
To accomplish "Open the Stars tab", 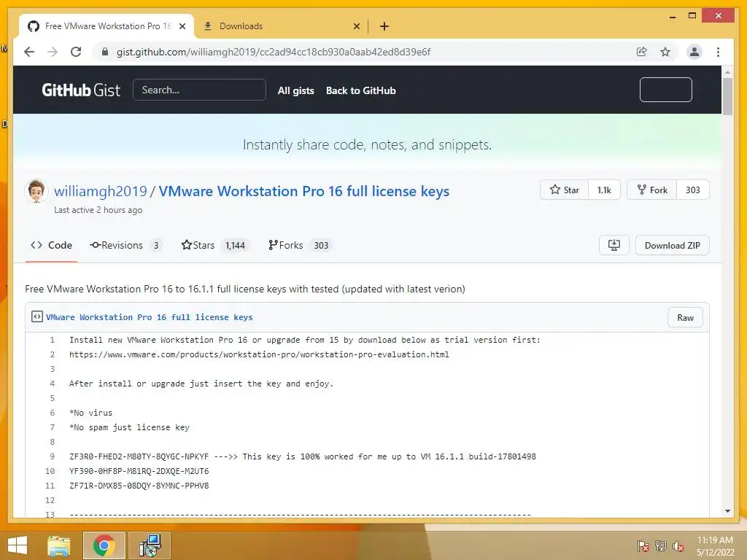I will (215, 245).
